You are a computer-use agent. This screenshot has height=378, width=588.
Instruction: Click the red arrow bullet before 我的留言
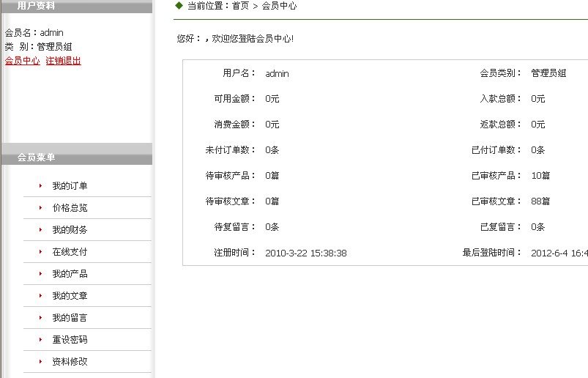pyautogui.click(x=41, y=318)
